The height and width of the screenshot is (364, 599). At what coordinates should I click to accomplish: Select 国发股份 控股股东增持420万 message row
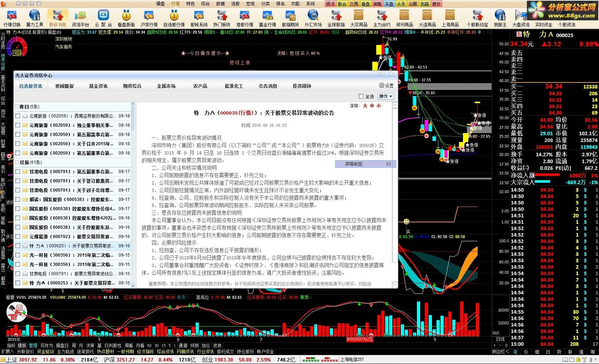pos(73,218)
